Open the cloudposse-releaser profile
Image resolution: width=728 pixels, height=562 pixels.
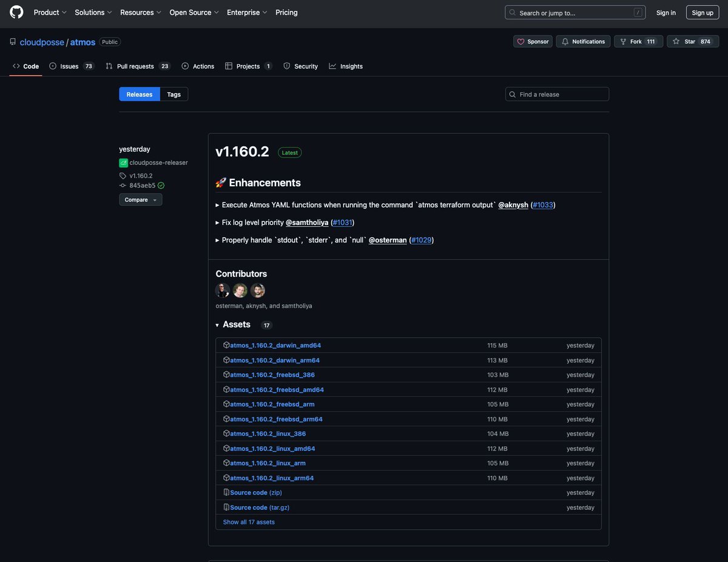pos(158,162)
